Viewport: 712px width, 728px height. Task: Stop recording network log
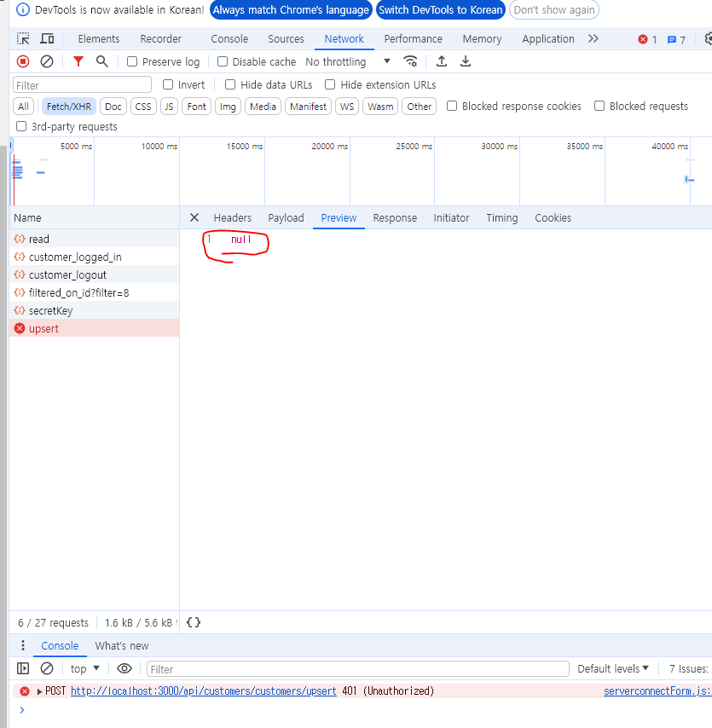point(23,61)
